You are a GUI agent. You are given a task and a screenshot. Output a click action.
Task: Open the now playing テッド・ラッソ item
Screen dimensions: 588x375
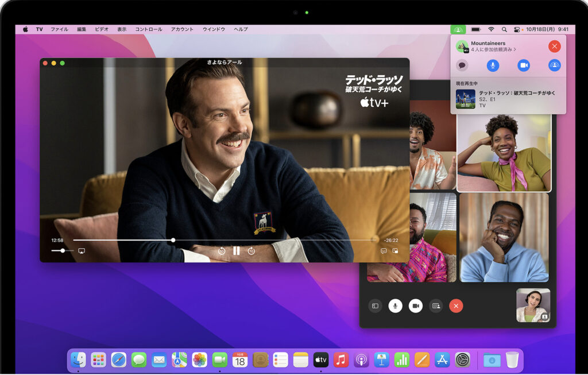[x=508, y=99]
